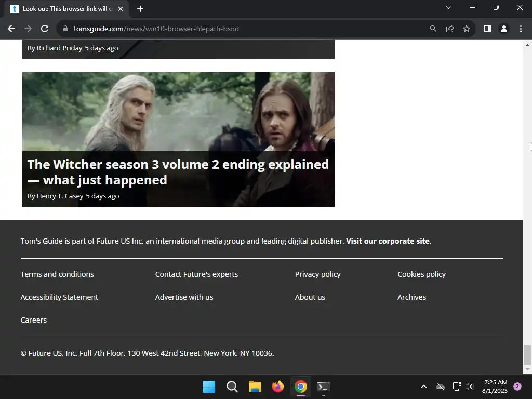This screenshot has width=532, height=399.
Task: Click the address bar URL
Action: pos(156,29)
